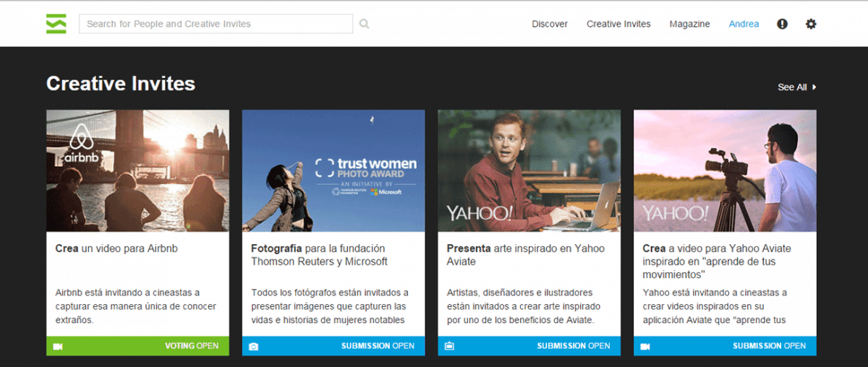Viewport: 868px width, 367px height.
Task: Open the Airbnb invite image
Action: click(137, 170)
